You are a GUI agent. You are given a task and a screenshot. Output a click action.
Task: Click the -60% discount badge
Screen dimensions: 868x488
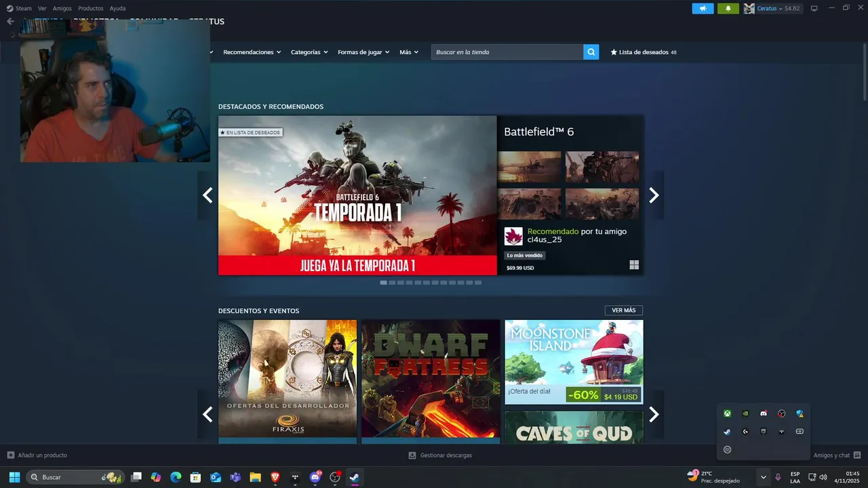(583, 395)
